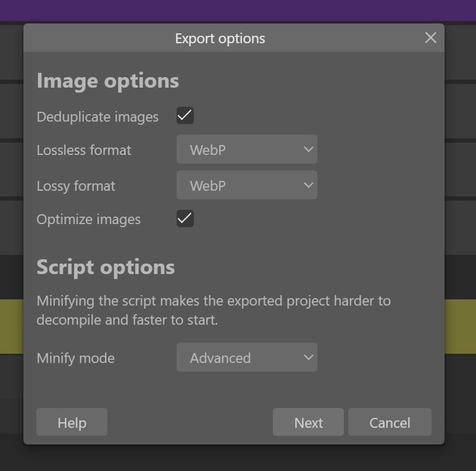The width and height of the screenshot is (476, 471).
Task: Cancel the export dialog
Action: point(390,423)
